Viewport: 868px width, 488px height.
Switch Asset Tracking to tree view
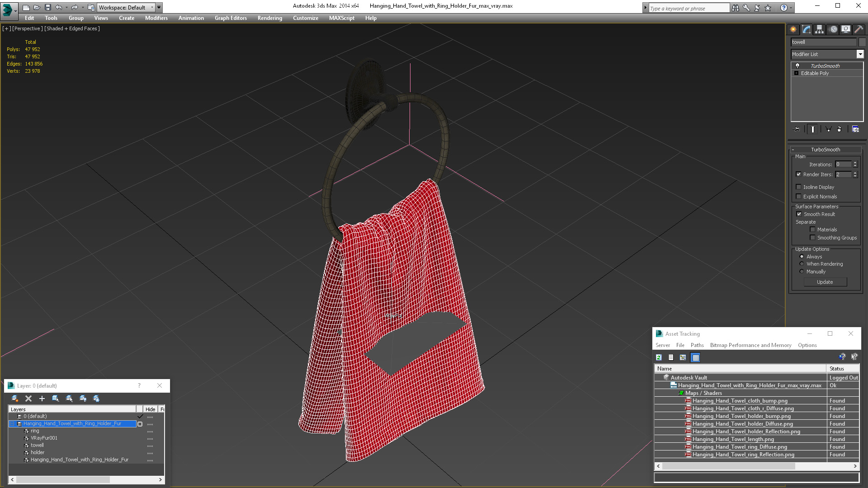coord(683,357)
